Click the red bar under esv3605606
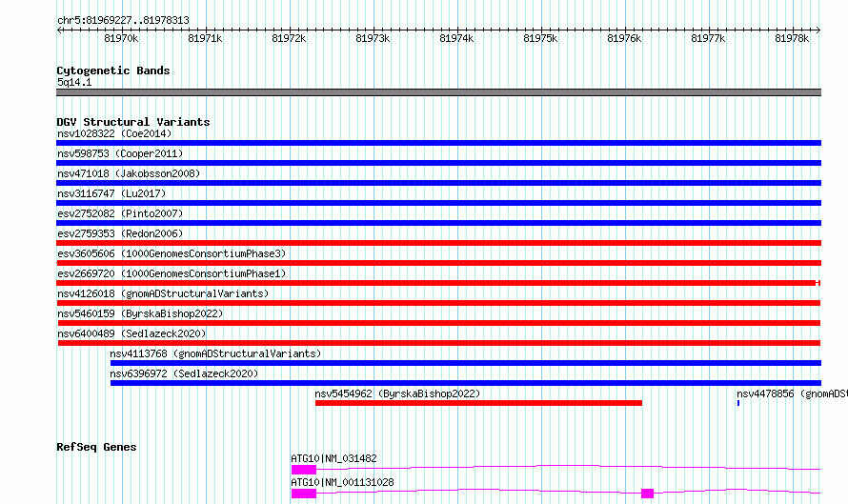The height and width of the screenshot is (504, 848). 438,263
